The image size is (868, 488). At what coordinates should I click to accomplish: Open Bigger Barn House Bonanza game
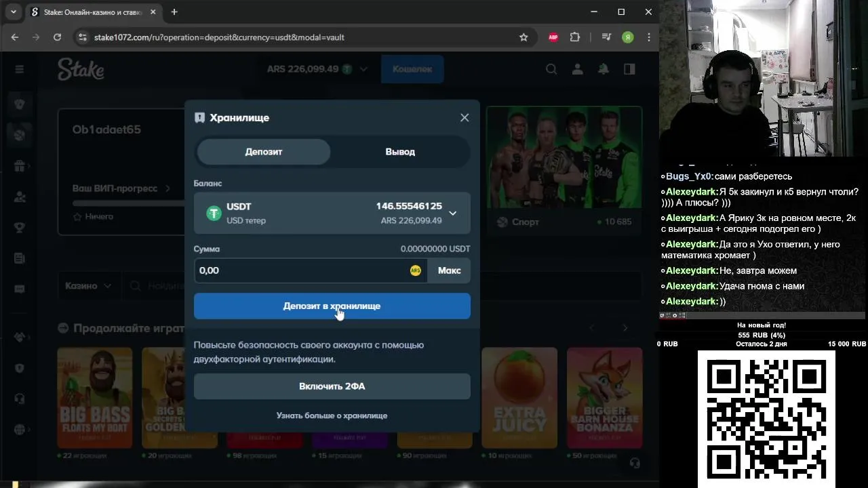tap(605, 398)
